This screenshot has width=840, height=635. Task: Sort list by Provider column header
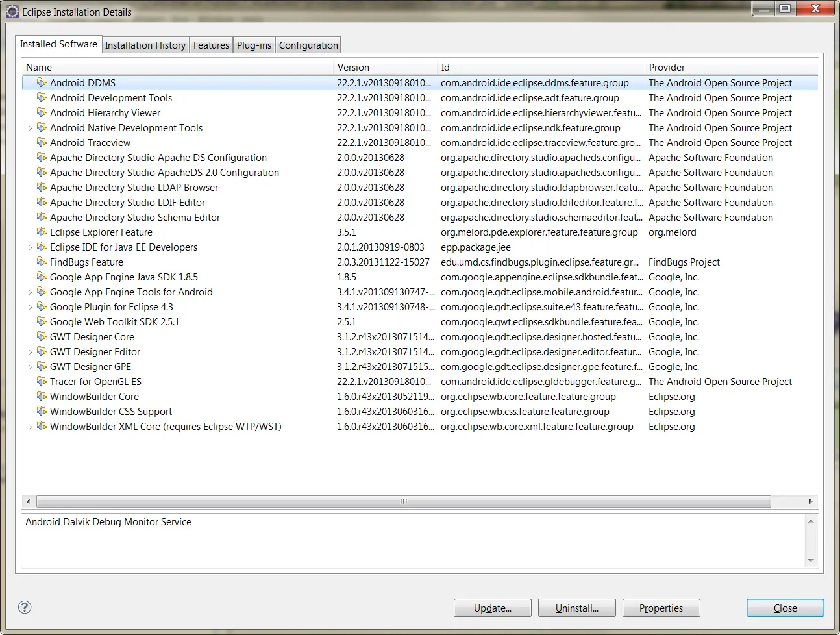pos(732,67)
